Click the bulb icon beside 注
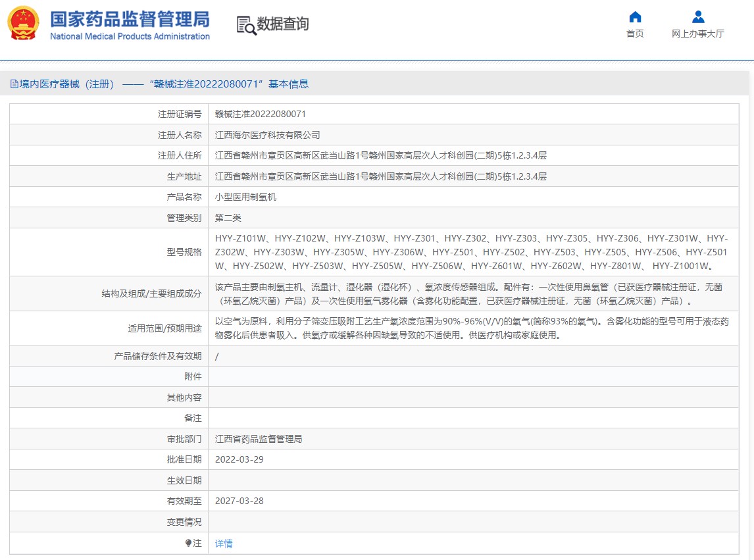Viewport: 754px width, 560px height. (x=188, y=543)
